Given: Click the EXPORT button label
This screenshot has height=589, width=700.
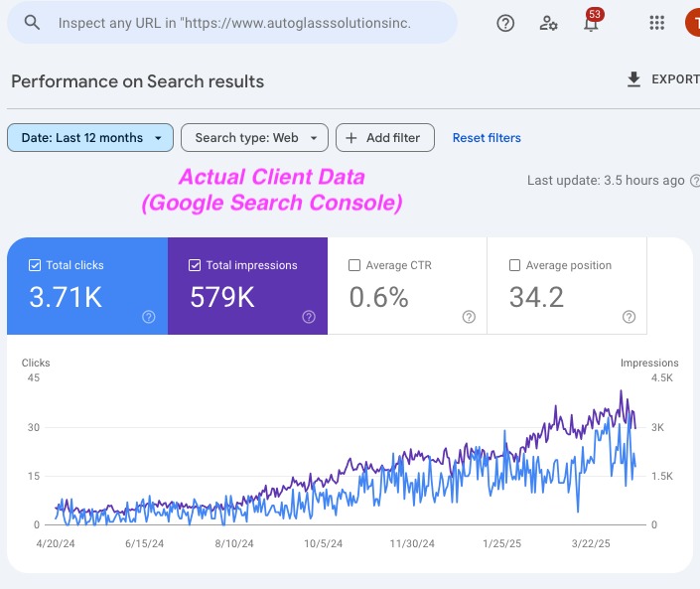Looking at the screenshot, I should point(675,79).
